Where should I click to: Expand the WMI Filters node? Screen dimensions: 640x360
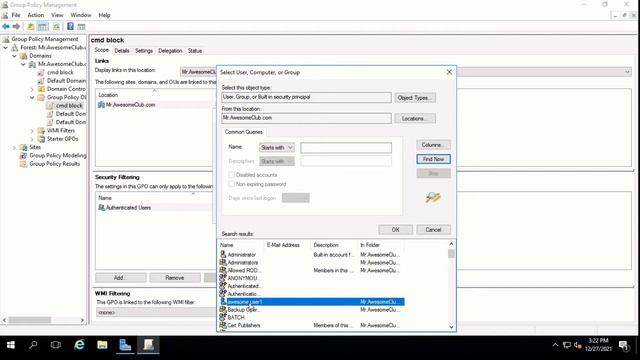point(32,131)
